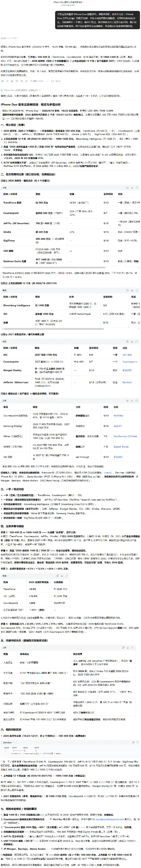Click the UBS 瑞银 row label

coord(8,251)
